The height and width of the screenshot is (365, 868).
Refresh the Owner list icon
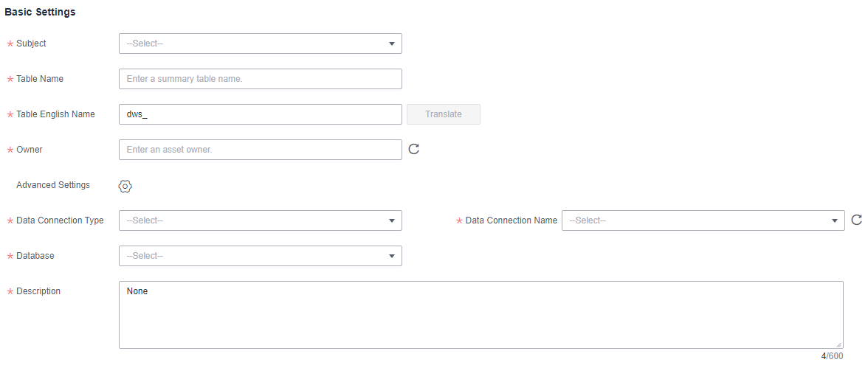pyautogui.click(x=413, y=149)
